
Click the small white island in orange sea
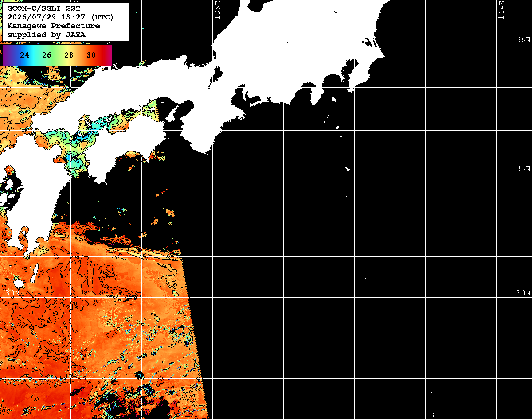click(x=19, y=282)
